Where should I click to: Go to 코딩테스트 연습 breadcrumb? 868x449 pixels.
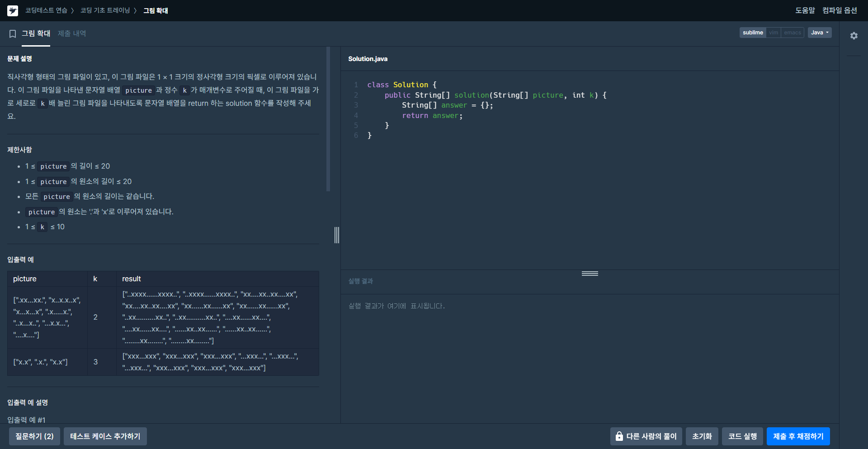[x=46, y=10]
